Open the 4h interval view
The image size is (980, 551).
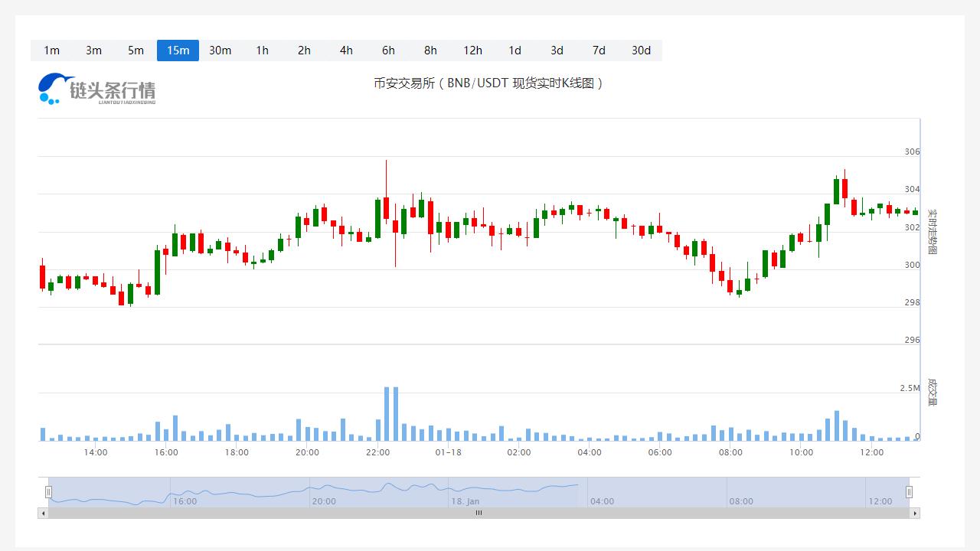346,51
